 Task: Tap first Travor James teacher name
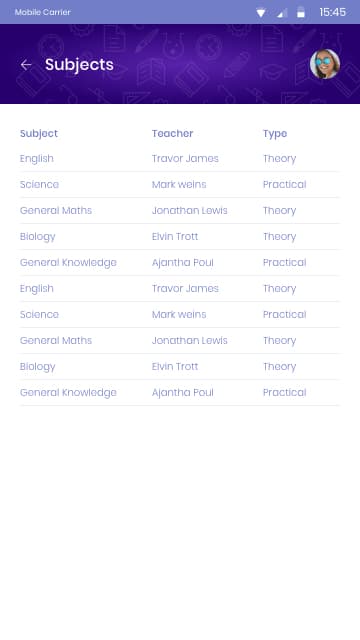(185, 158)
